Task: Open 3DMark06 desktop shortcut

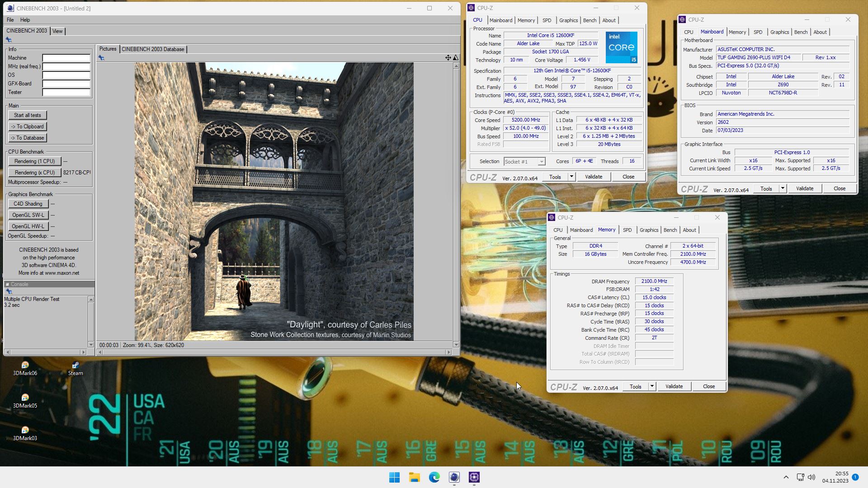Action: click(x=25, y=368)
